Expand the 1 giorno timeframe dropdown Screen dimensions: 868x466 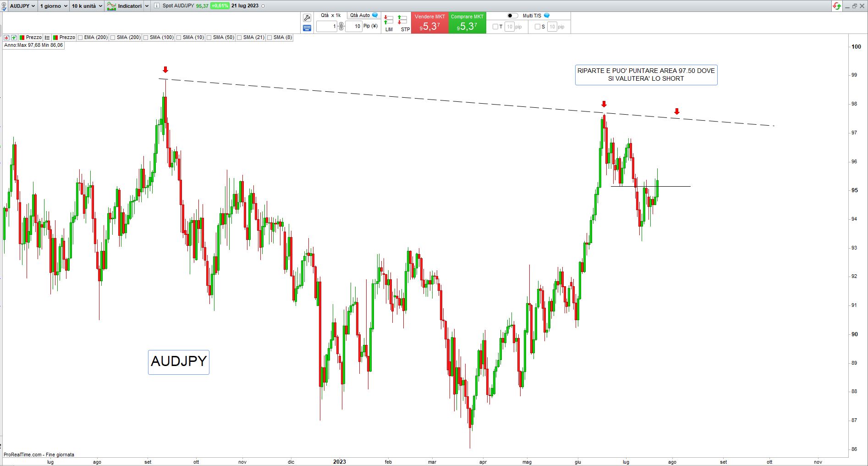[x=53, y=6]
